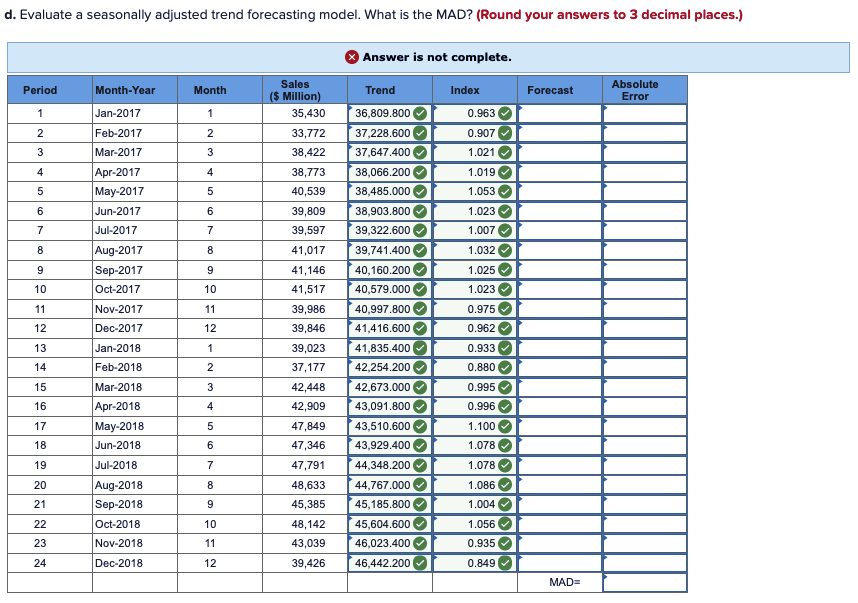858x603 pixels.
Task: Click checkmark next to Jan-2018 trend 41,835.400
Action: point(421,348)
